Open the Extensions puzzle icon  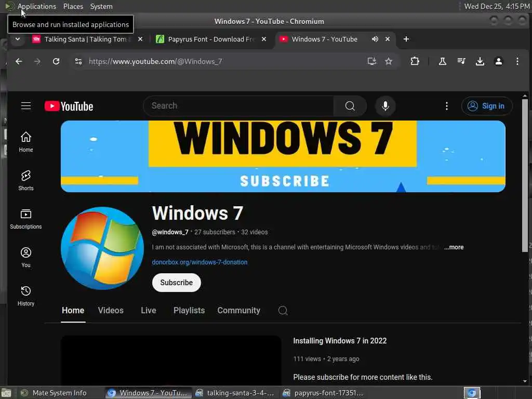[415, 61]
